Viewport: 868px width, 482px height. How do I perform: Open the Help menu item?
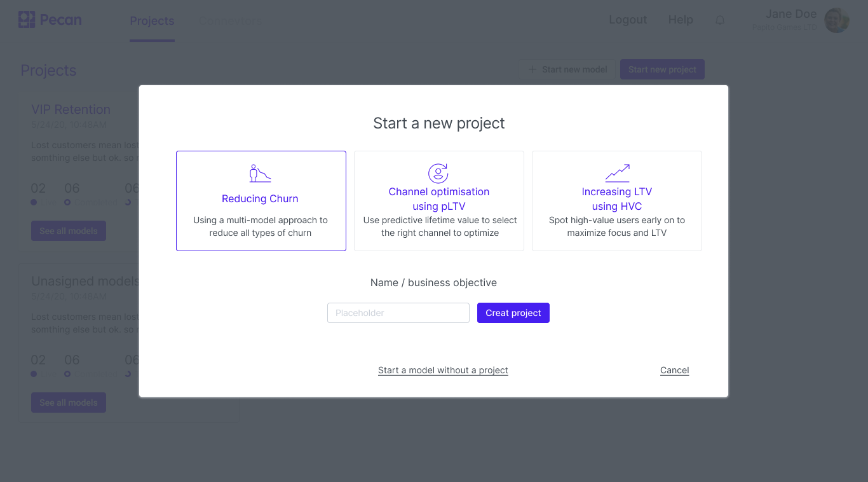[x=681, y=20]
